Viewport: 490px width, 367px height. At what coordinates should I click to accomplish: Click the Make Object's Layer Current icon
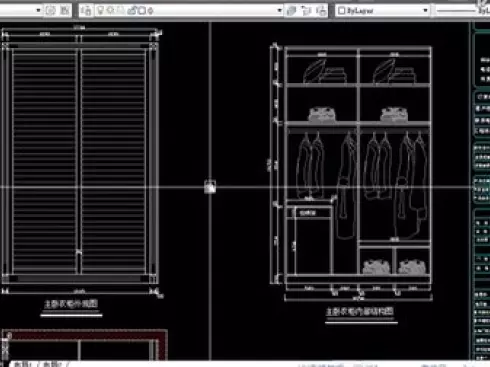(291, 11)
